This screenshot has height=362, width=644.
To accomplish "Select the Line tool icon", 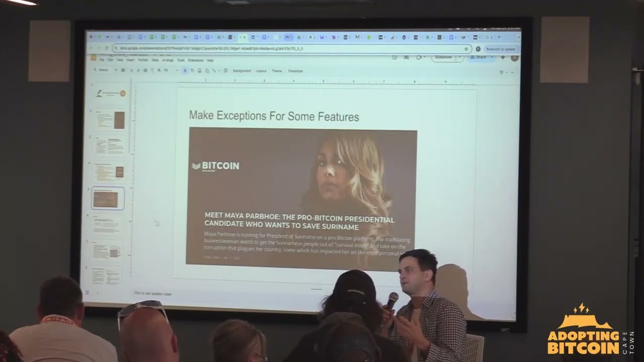I will pos(214,70).
